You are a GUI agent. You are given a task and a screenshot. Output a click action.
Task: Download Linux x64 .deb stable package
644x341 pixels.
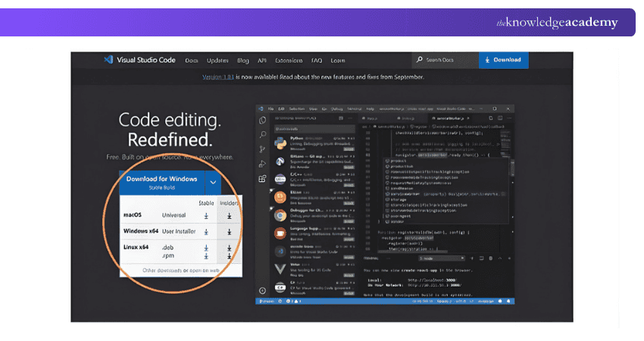click(206, 248)
